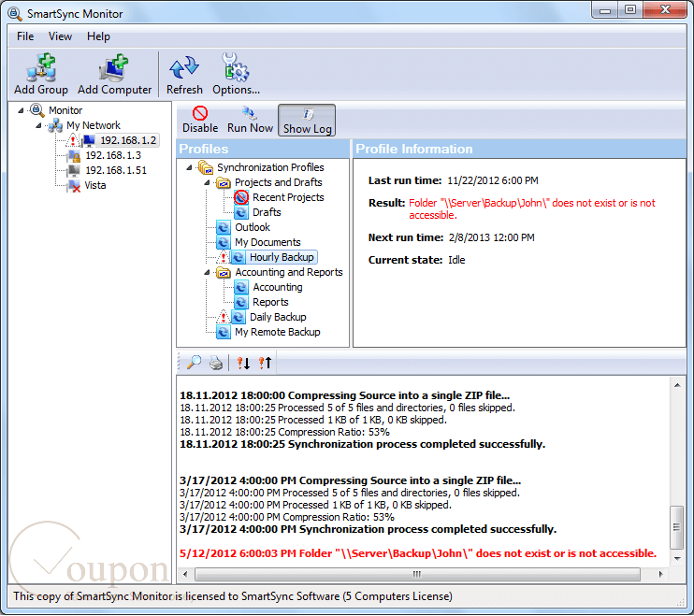Image resolution: width=694 pixels, height=616 pixels.
Task: Click the Disable profile icon
Action: pos(200,113)
